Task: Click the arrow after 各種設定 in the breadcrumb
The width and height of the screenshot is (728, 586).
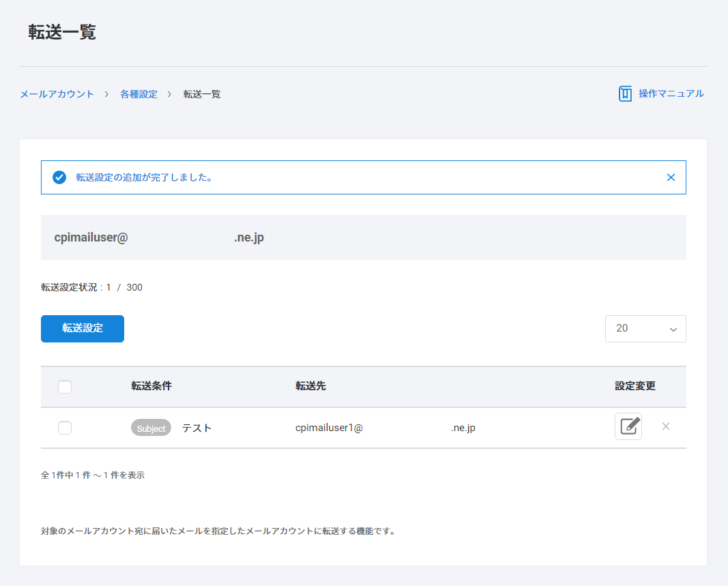Action: coord(169,94)
